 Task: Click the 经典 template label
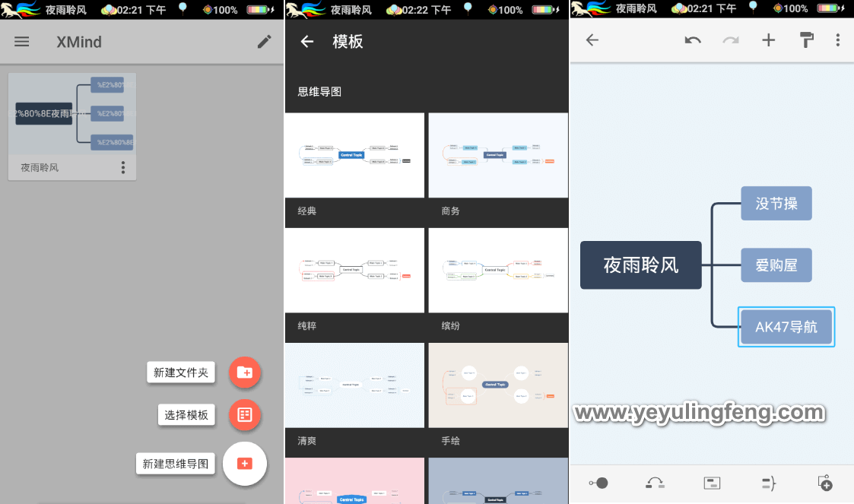pyautogui.click(x=307, y=211)
